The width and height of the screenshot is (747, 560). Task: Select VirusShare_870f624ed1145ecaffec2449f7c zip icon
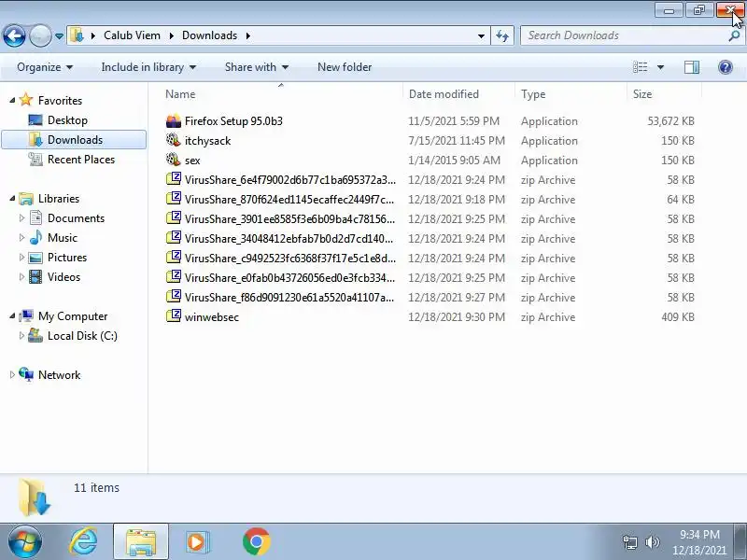click(x=174, y=199)
